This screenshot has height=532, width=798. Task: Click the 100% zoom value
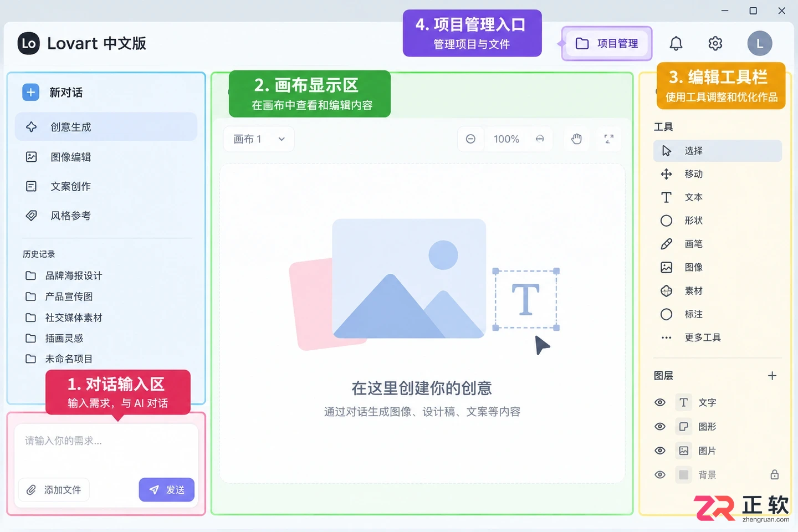click(507, 139)
